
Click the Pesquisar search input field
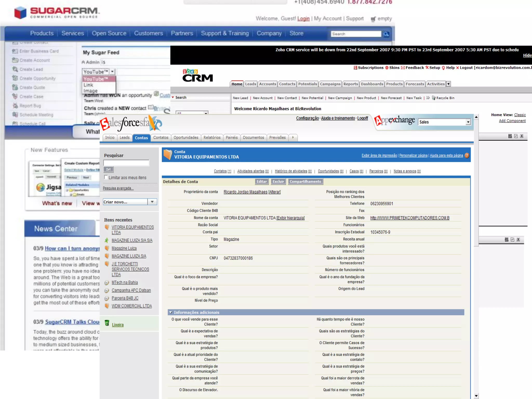[x=126, y=163]
